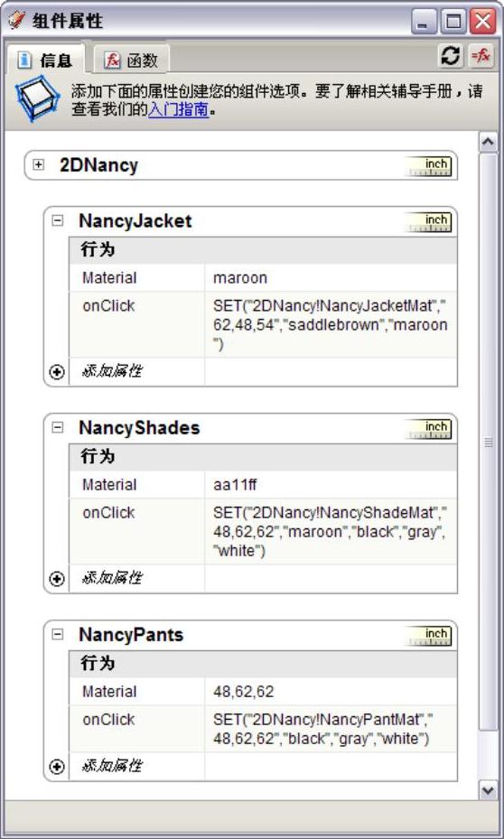Collapse the NancyShades section
Viewport: 504px width, 839px height.
[x=57, y=427]
